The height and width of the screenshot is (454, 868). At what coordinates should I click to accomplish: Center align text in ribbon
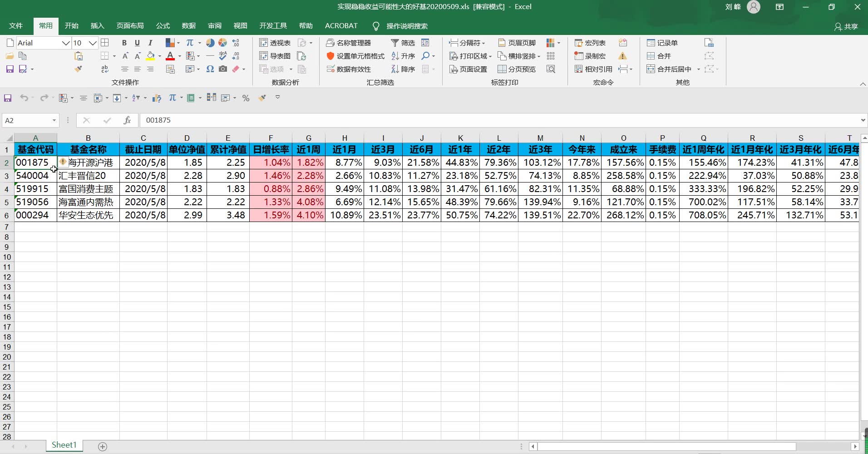point(138,69)
